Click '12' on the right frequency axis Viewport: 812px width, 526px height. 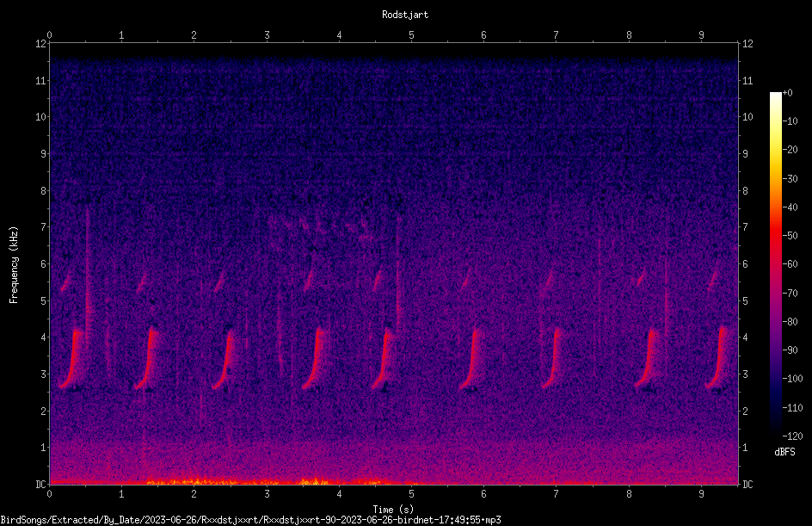click(x=747, y=44)
